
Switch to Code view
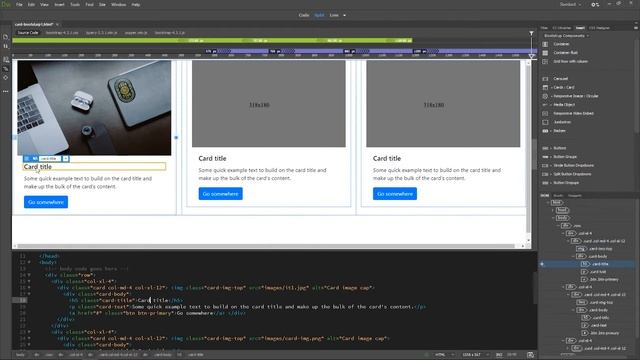(x=304, y=15)
